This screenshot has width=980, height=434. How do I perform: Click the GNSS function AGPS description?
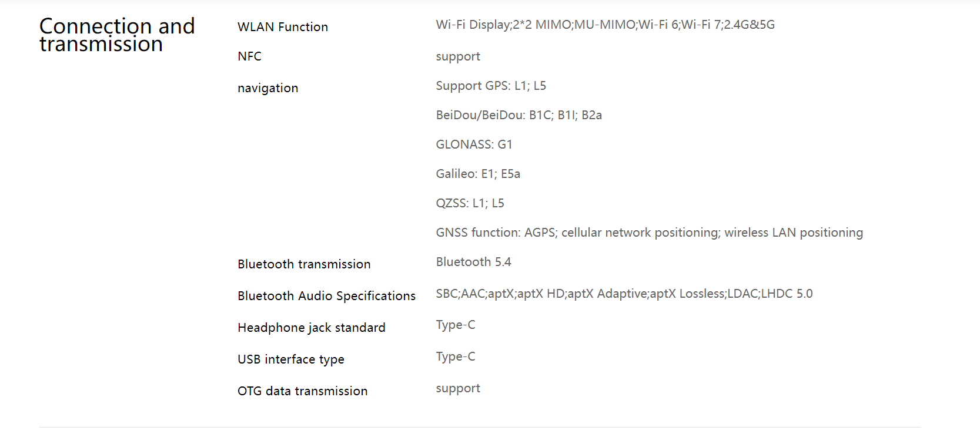(x=649, y=233)
